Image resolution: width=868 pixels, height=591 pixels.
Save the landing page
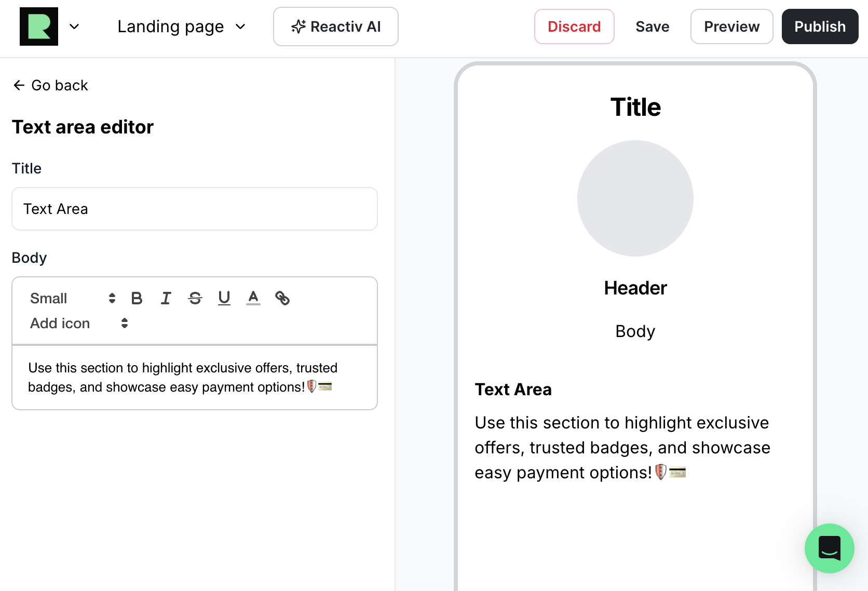coord(652,26)
